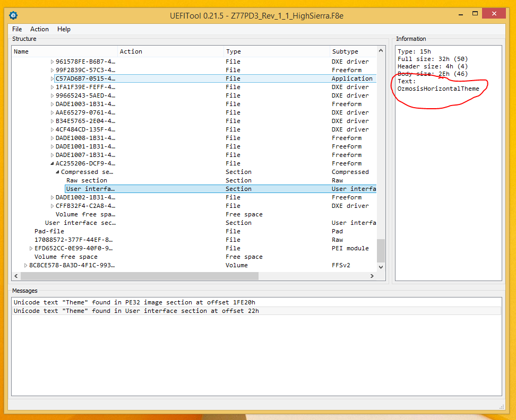
Task: Select the Pad-file tree item
Action: pos(49,231)
